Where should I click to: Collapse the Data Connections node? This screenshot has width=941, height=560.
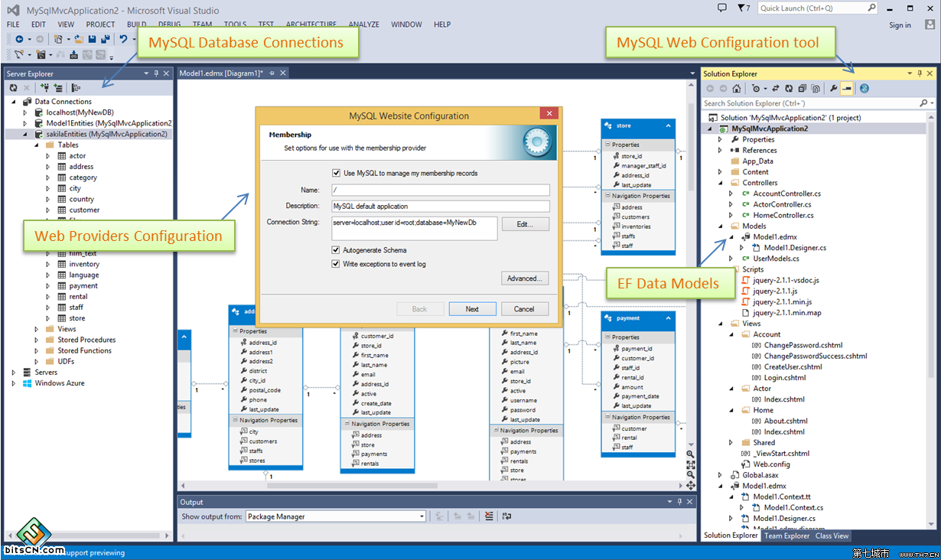(x=15, y=101)
